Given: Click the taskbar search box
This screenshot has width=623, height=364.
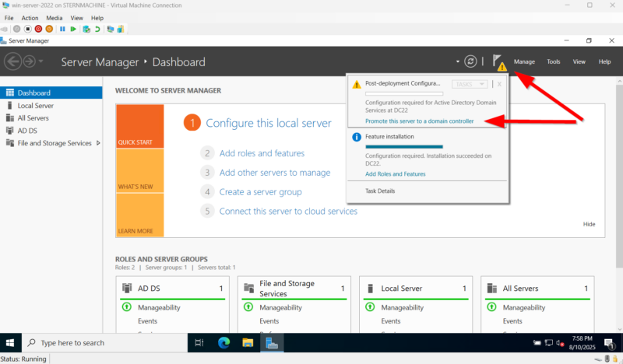Looking at the screenshot, I should point(104,343).
